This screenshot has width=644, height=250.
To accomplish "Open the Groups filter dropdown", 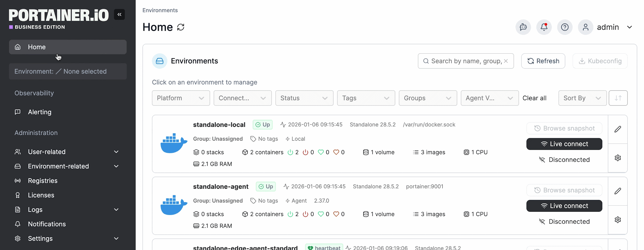I will tap(428, 98).
